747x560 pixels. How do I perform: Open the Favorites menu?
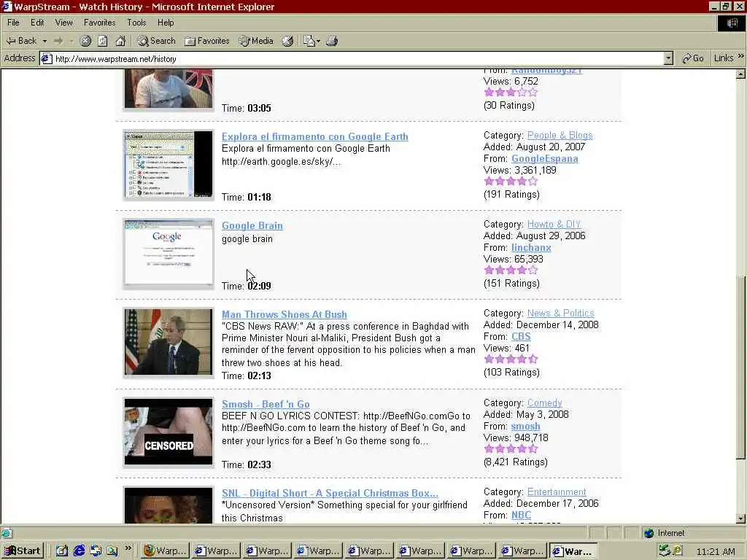tap(99, 23)
